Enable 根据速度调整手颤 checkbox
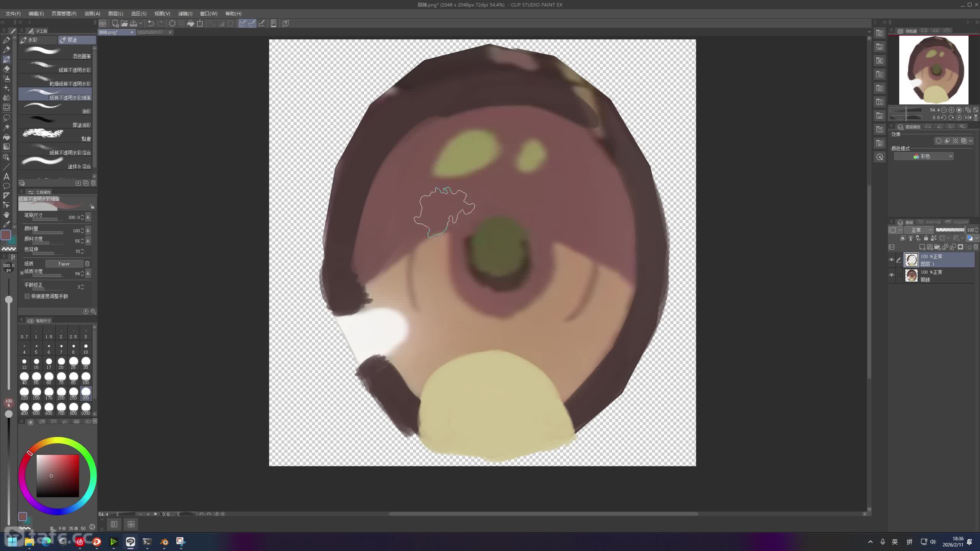980x551 pixels. tap(27, 296)
